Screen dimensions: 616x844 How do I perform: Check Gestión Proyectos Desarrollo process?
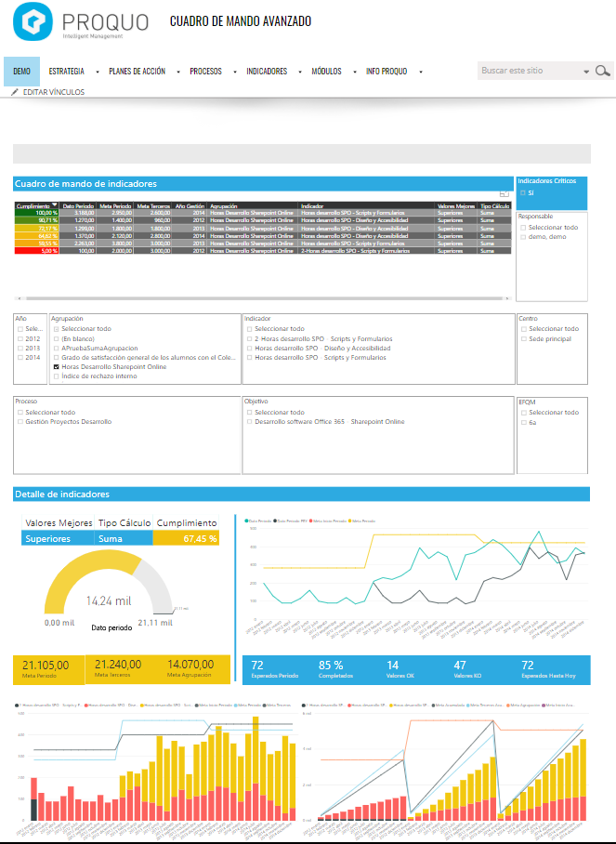[x=20, y=422]
